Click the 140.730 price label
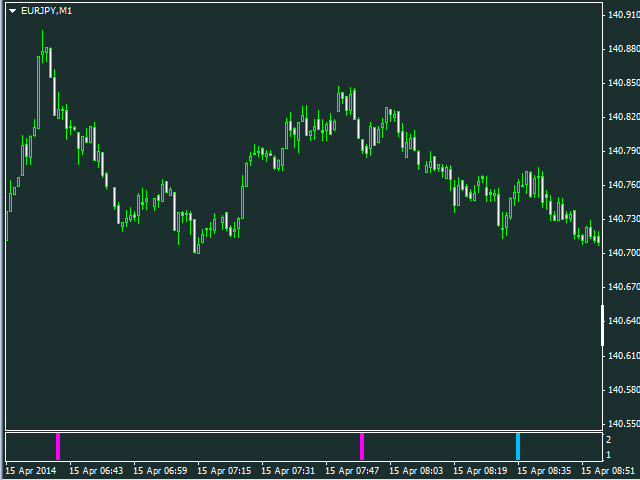Image resolution: width=640 pixels, height=480 pixels. (624, 219)
